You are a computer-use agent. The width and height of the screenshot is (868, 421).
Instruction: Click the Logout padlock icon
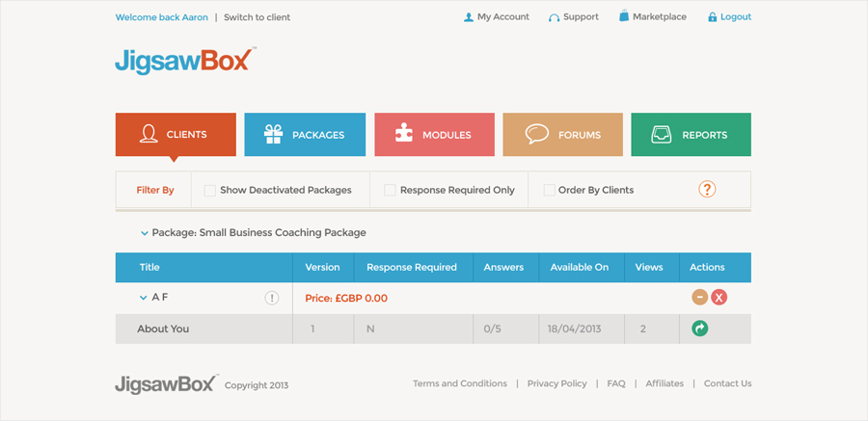point(713,17)
